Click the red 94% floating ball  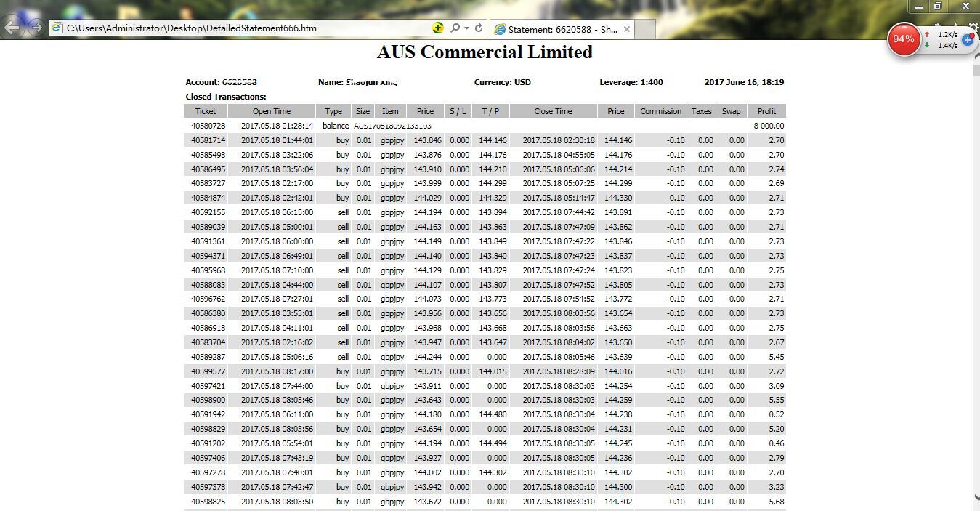(x=904, y=39)
